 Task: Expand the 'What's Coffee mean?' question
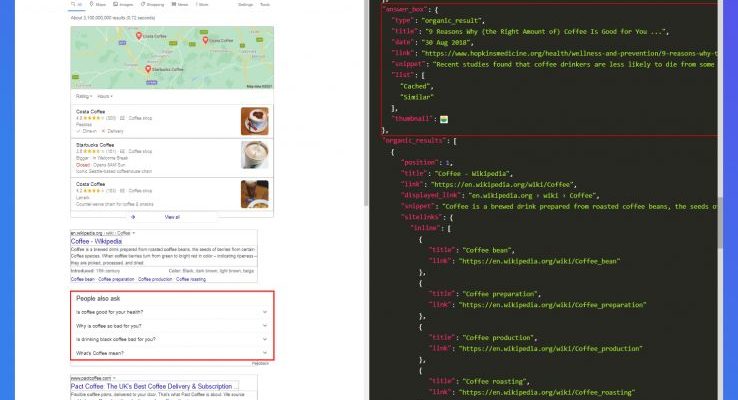[170, 354]
